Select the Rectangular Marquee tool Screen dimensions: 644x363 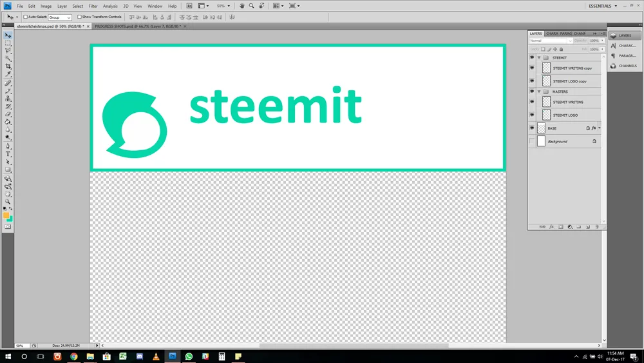(8, 43)
